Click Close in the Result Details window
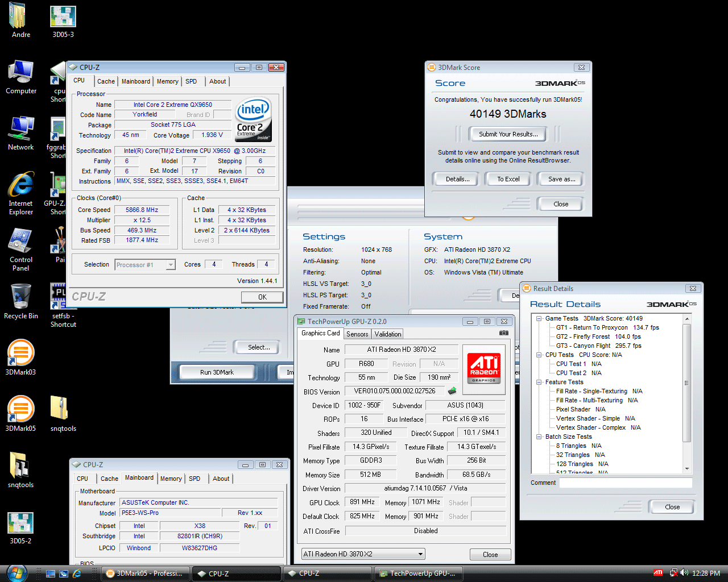Image resolution: width=728 pixels, height=582 pixels. pos(672,507)
